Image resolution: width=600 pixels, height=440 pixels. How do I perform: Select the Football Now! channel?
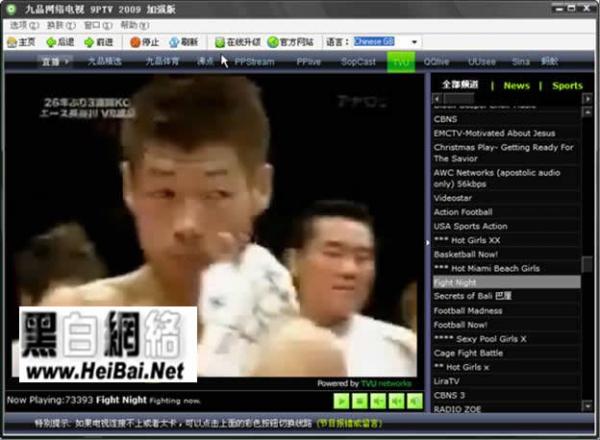(506, 325)
